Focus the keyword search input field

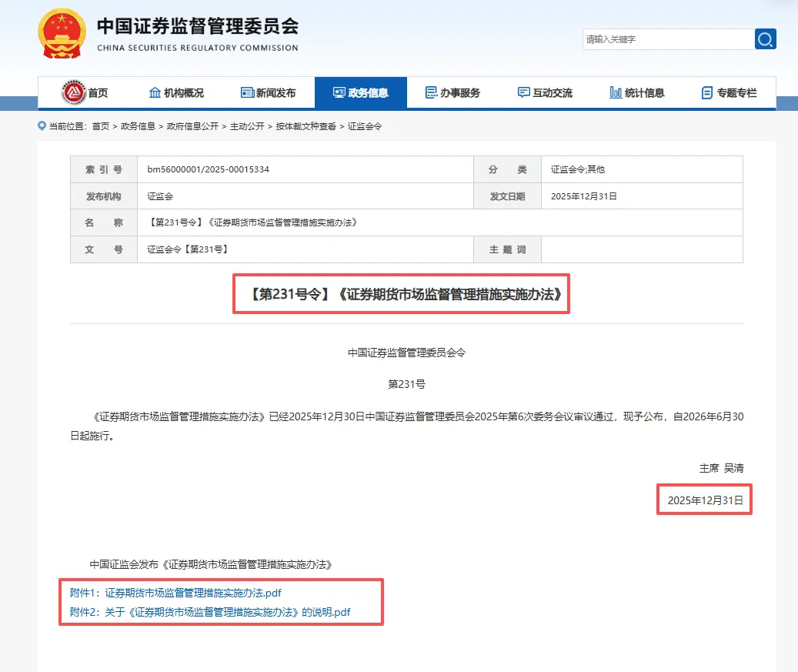668,39
